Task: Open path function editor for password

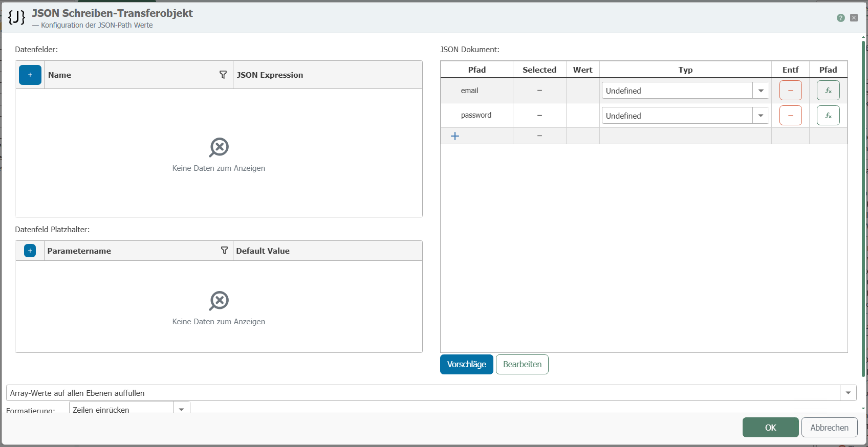Action: (828, 116)
